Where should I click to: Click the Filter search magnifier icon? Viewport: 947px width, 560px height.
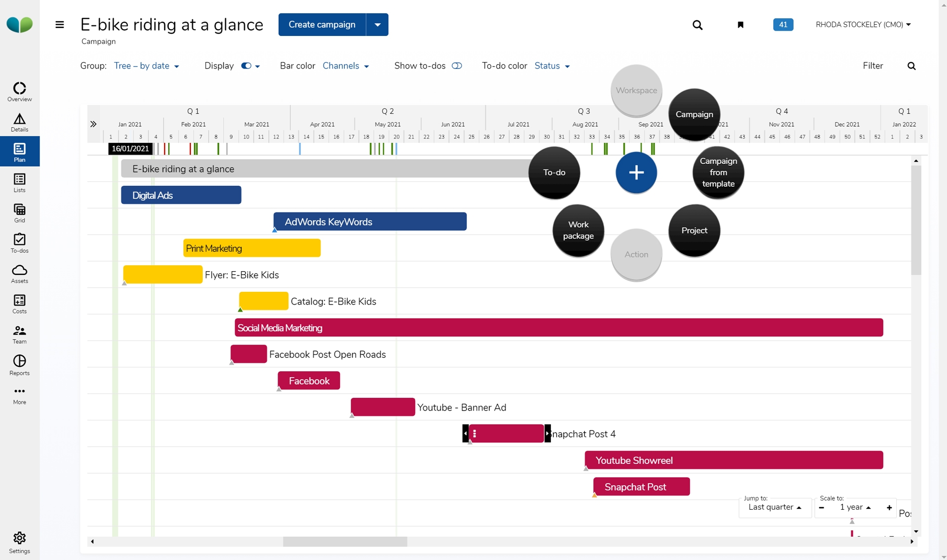(x=911, y=66)
